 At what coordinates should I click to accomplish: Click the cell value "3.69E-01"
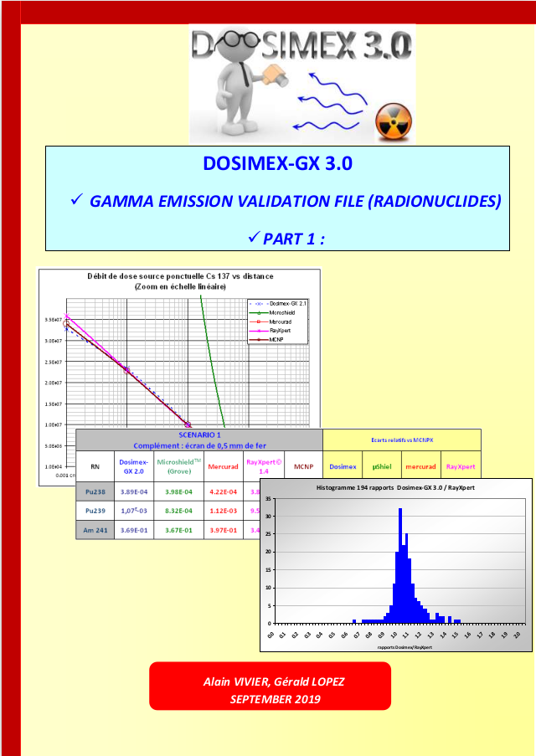[x=134, y=530]
